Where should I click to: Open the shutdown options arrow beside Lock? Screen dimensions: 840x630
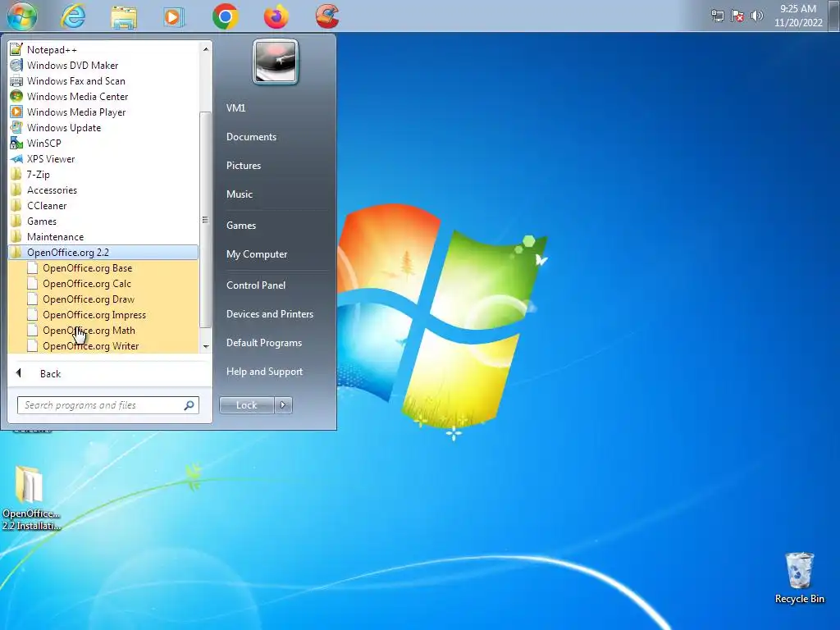coord(283,405)
